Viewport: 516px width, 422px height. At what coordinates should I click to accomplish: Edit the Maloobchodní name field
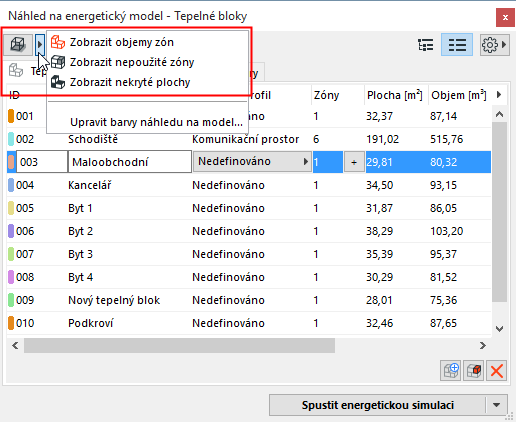(x=130, y=162)
